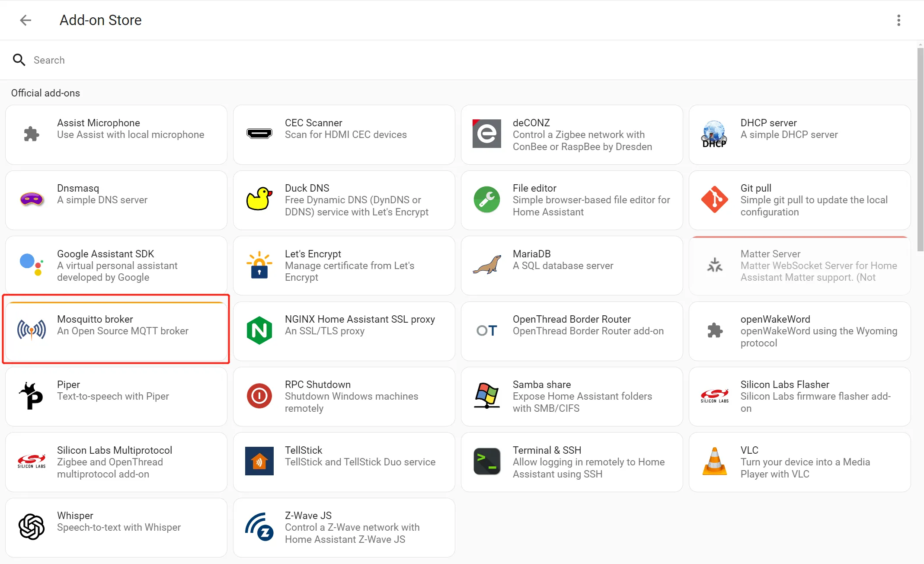Open the Z-Wave JS add-on title
The image size is (924, 564).
pyautogui.click(x=308, y=516)
